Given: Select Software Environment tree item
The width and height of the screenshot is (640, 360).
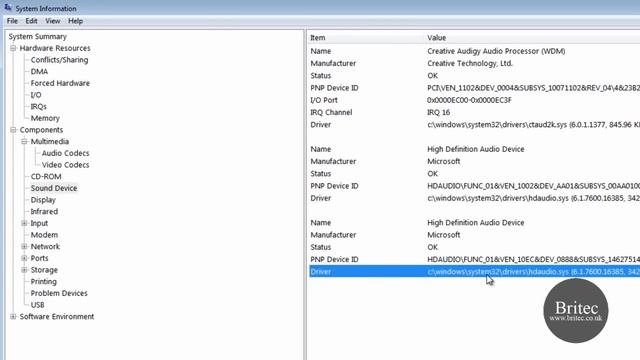Looking at the screenshot, I should 57,316.
